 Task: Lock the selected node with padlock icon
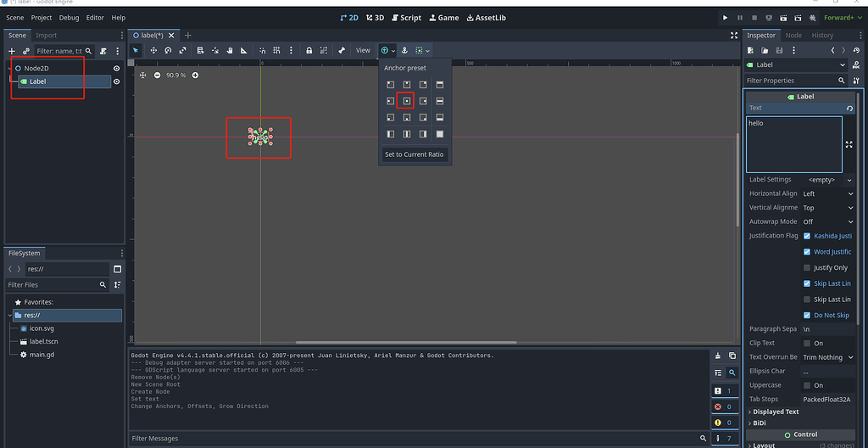(x=309, y=50)
